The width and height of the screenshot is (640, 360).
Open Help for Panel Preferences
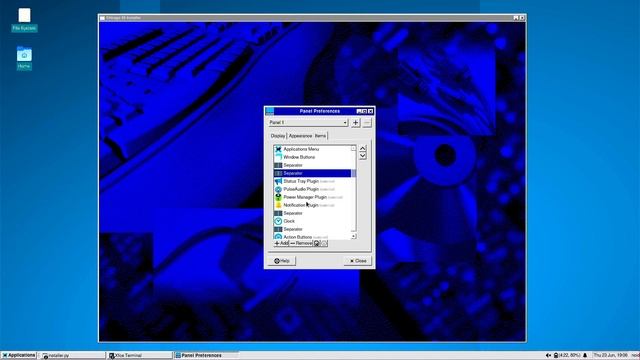point(282,261)
